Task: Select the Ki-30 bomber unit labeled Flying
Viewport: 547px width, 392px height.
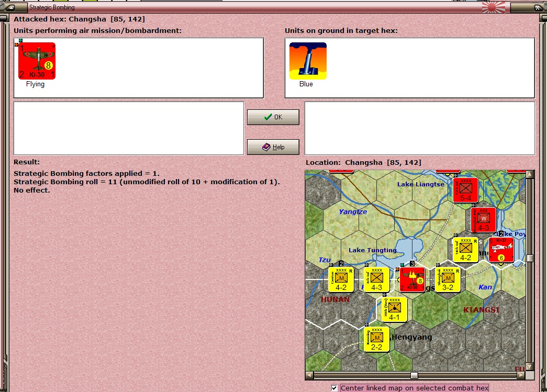Action: [37, 61]
